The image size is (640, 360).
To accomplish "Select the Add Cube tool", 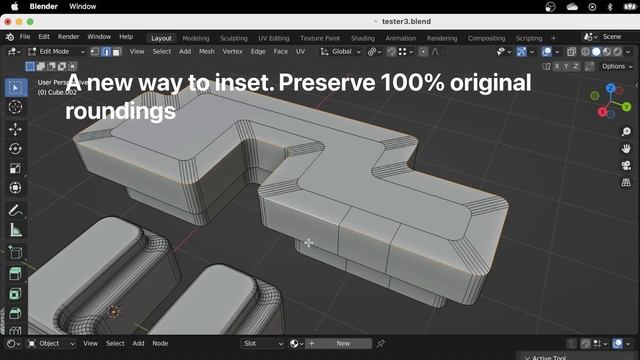I will point(16,253).
